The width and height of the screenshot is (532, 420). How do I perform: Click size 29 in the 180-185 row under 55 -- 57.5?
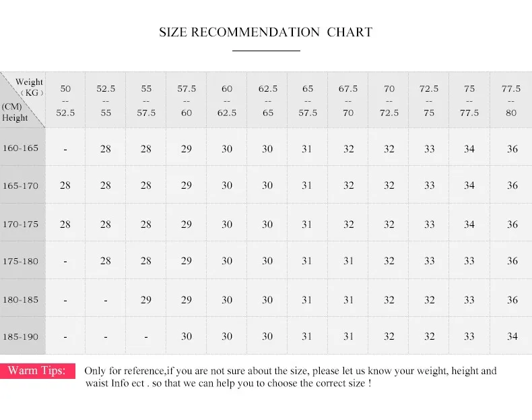pyautogui.click(x=146, y=299)
